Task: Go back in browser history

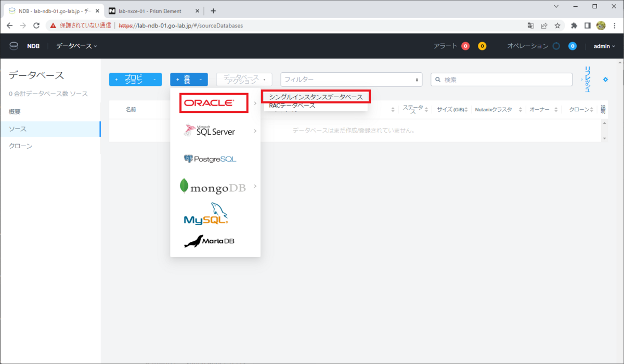Action: coord(9,25)
